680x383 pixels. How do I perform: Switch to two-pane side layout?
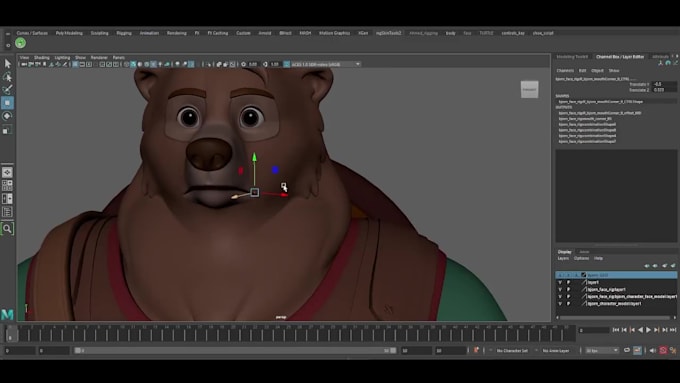[7, 198]
